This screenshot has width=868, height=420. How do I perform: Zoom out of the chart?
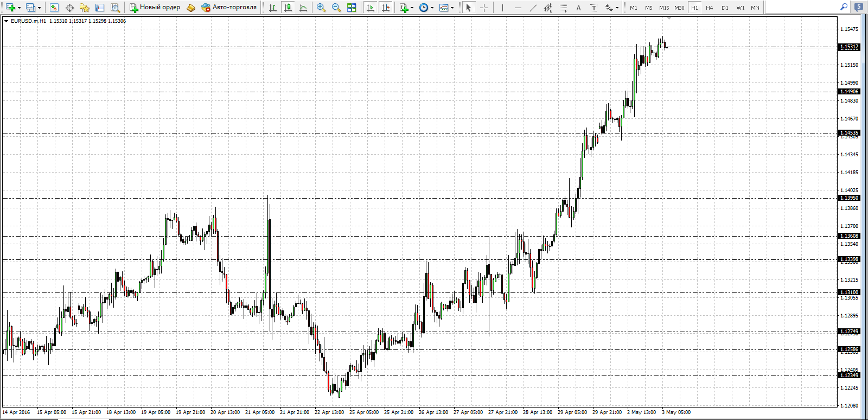pyautogui.click(x=336, y=8)
